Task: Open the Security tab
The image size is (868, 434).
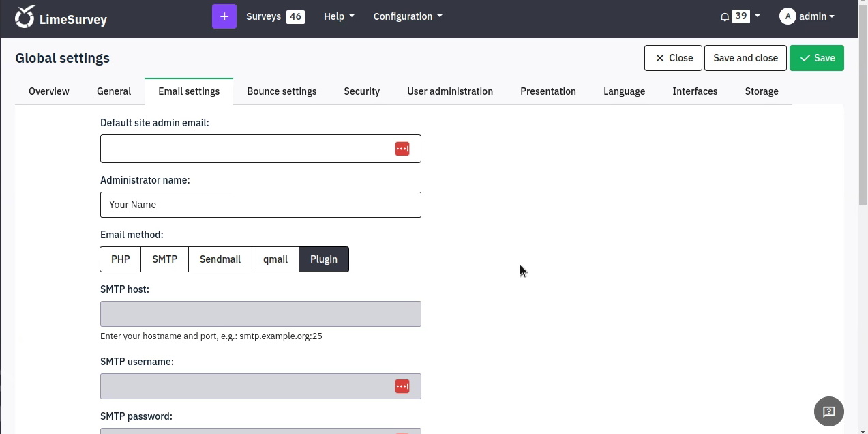Action: coord(362,91)
